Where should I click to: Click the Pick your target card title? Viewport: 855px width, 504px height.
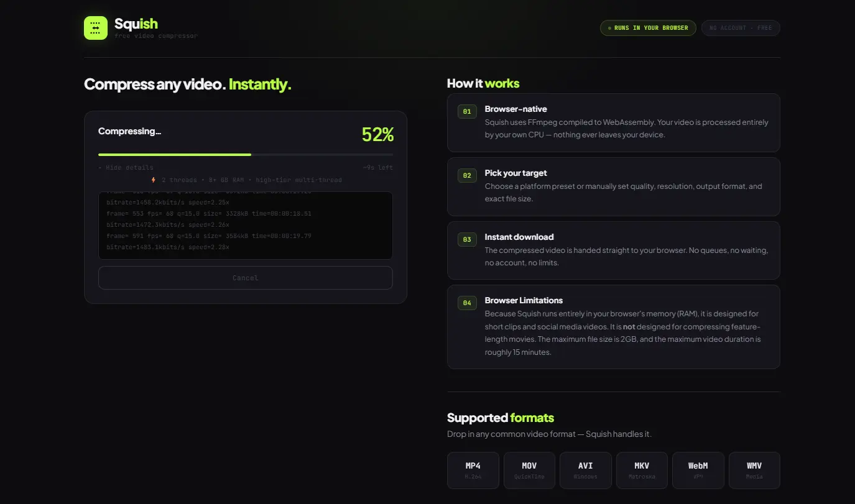tap(516, 173)
